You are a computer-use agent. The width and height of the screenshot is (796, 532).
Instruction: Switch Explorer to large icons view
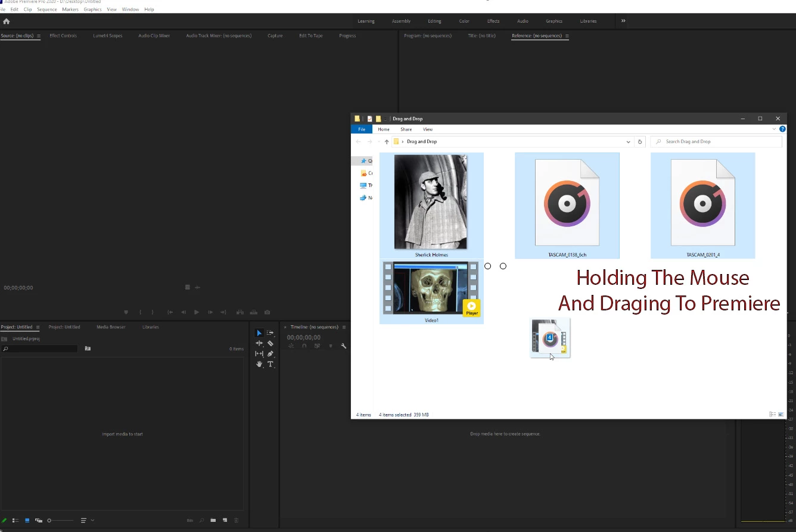pos(781,415)
